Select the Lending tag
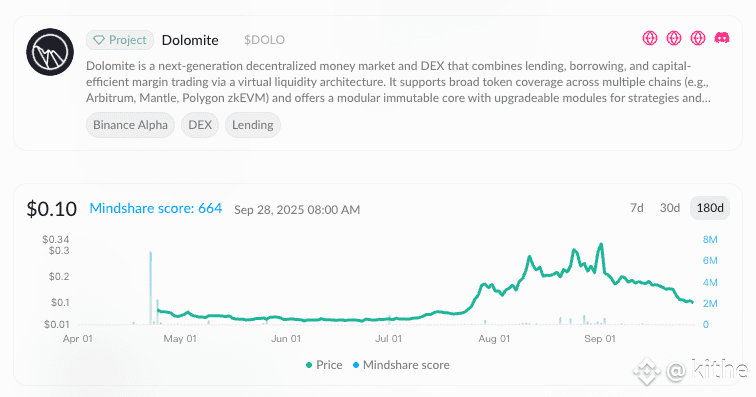756x397 pixels. point(253,125)
